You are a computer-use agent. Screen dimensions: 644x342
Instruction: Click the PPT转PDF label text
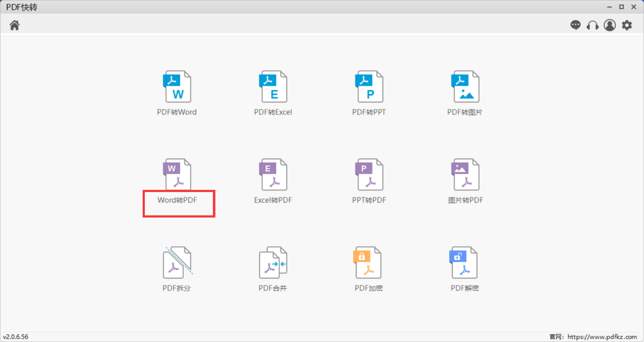pyautogui.click(x=369, y=200)
